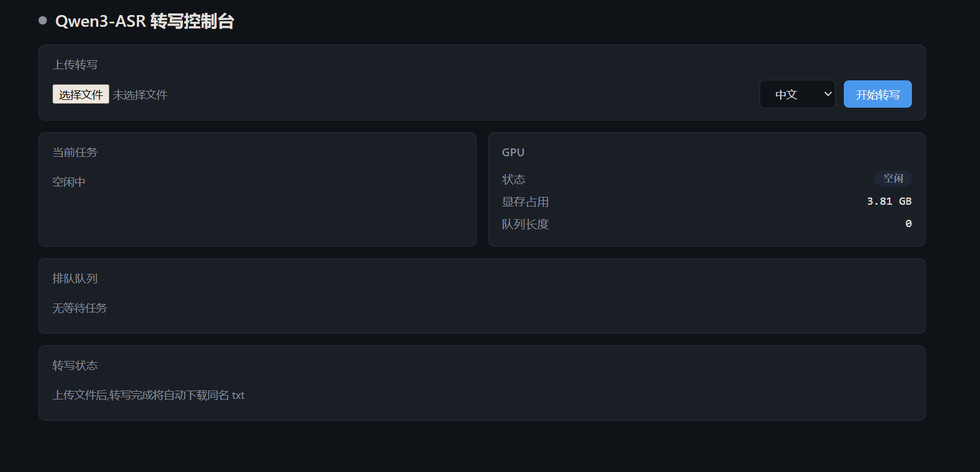The image size is (980, 472).
Task: Click the 未选择文件 label text
Action: point(140,95)
